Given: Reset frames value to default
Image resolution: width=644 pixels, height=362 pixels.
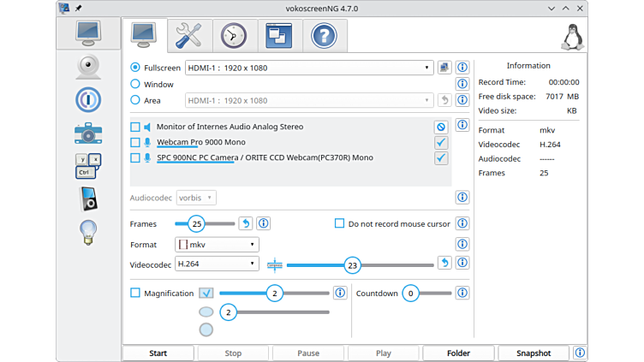Looking at the screenshot, I should pyautogui.click(x=246, y=223).
